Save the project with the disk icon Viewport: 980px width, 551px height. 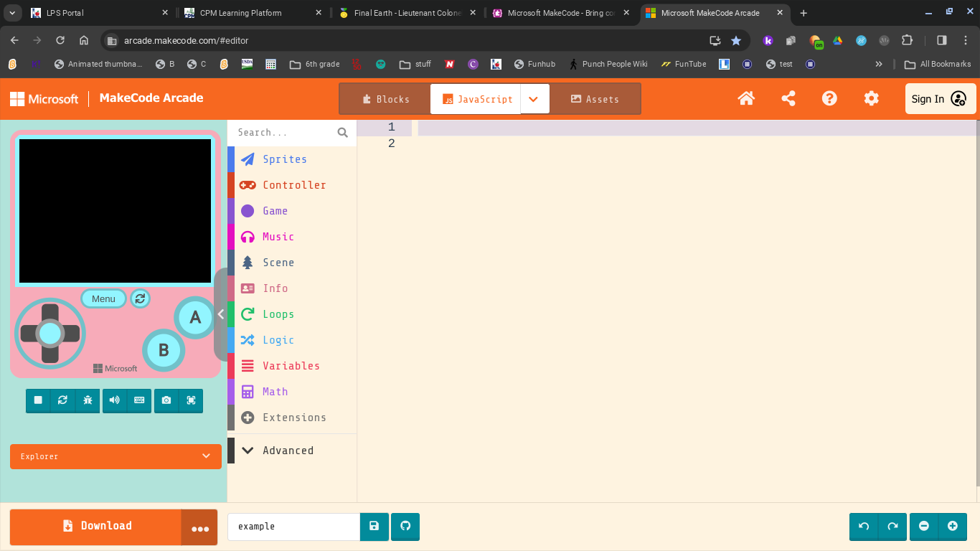tap(374, 526)
